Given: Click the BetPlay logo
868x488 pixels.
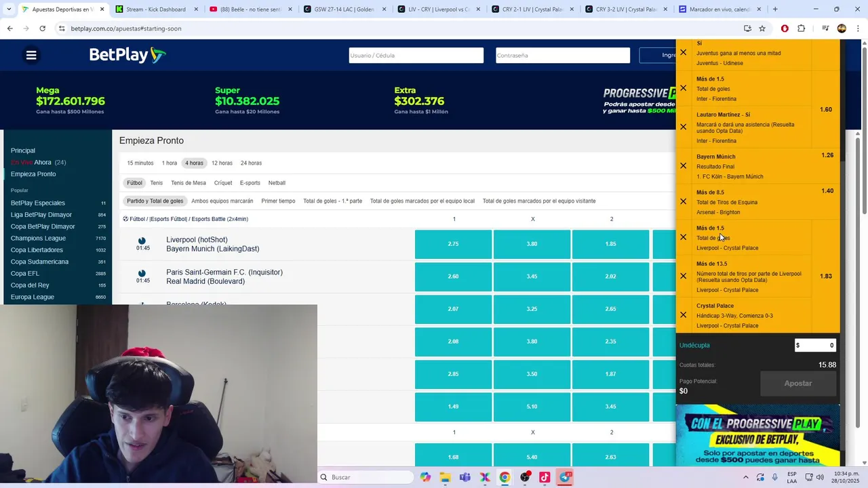Looking at the screenshot, I should point(127,56).
